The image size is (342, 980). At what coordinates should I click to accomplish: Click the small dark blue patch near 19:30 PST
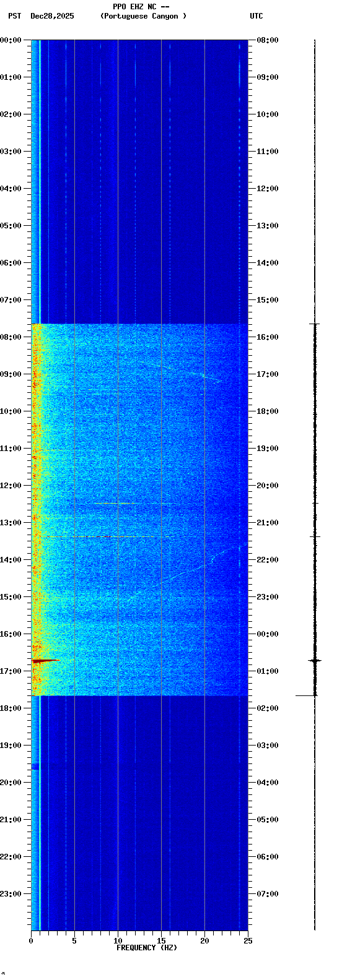(35, 767)
